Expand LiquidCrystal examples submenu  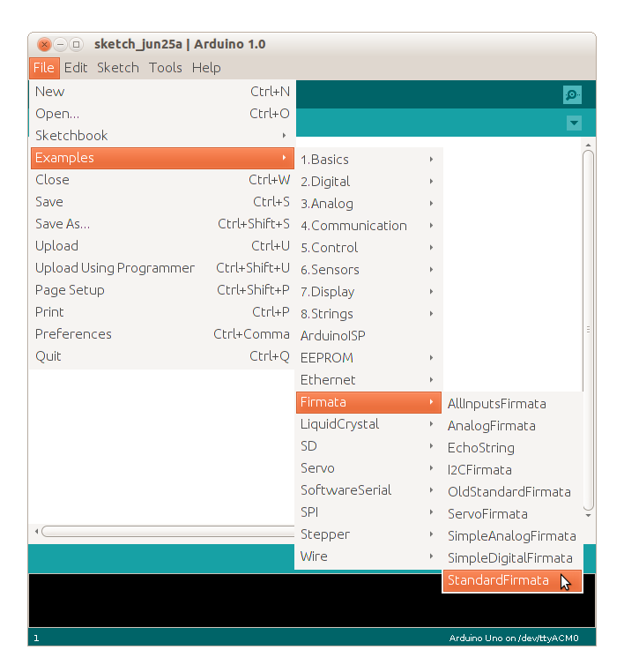click(368, 424)
